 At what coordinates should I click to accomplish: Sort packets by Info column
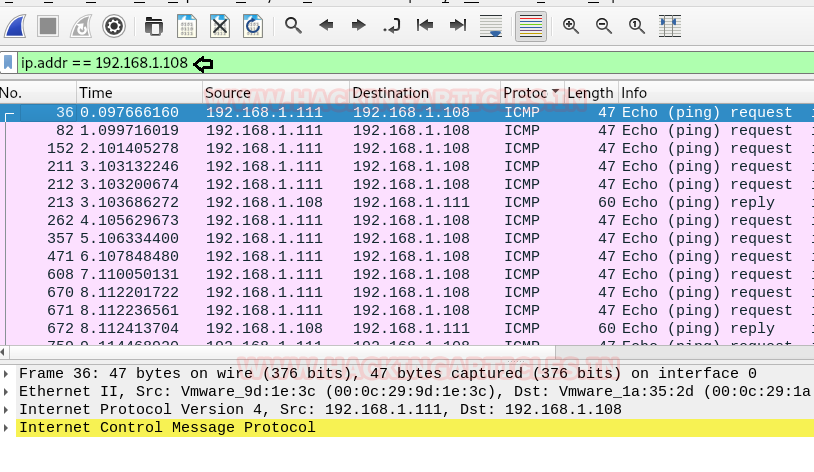[716, 93]
